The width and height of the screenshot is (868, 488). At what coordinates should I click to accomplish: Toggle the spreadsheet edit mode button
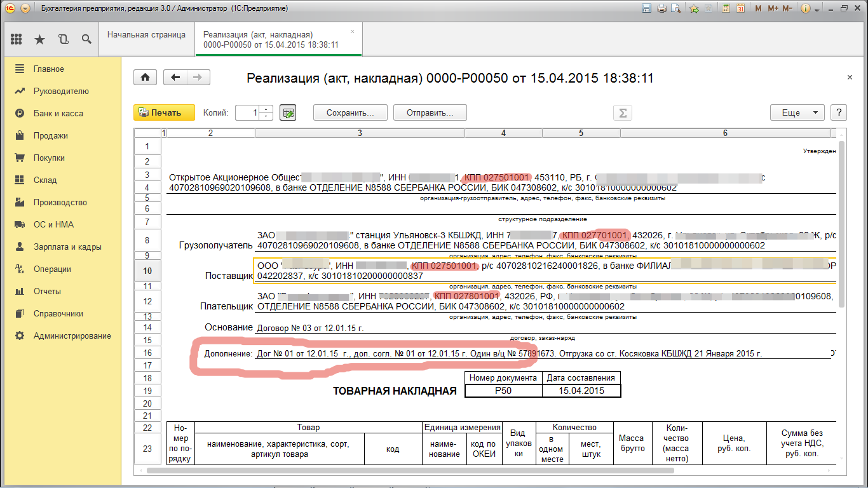point(288,113)
